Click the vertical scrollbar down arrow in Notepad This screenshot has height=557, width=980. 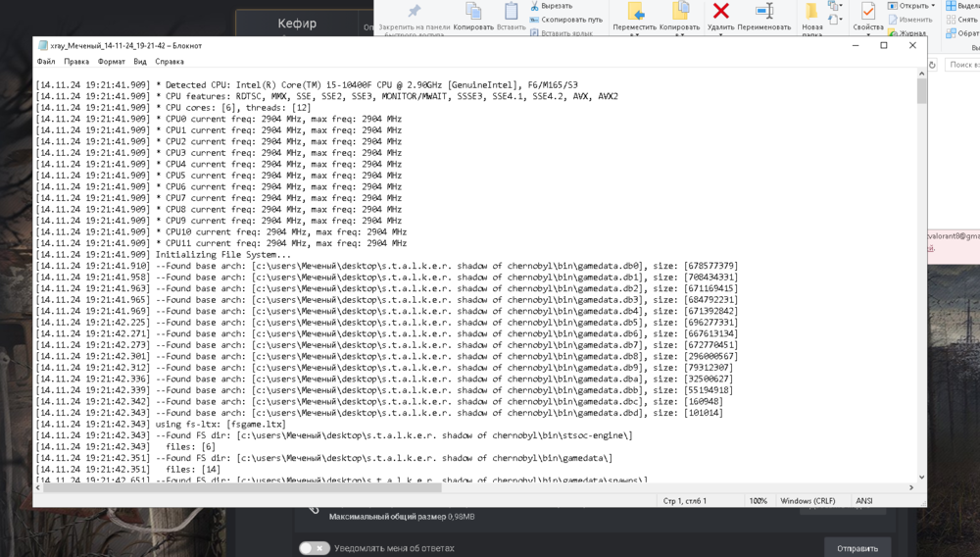tap(921, 477)
